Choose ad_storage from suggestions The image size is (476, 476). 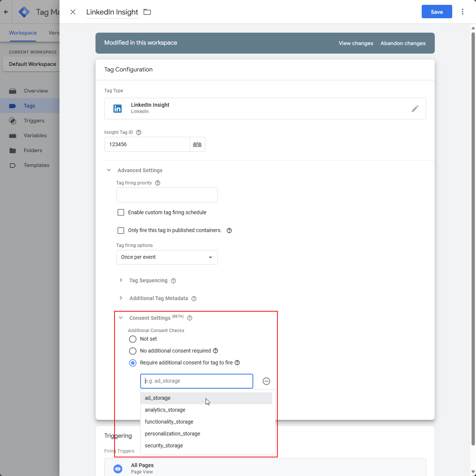coord(206,398)
